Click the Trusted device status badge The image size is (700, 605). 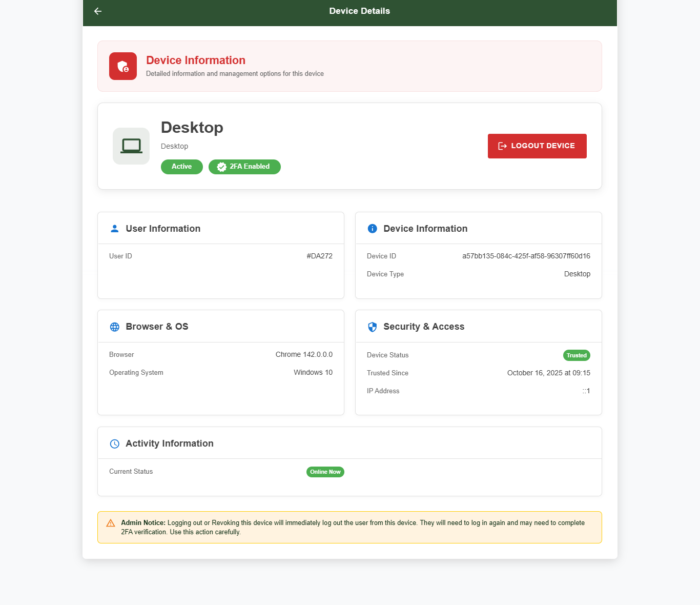[577, 355]
